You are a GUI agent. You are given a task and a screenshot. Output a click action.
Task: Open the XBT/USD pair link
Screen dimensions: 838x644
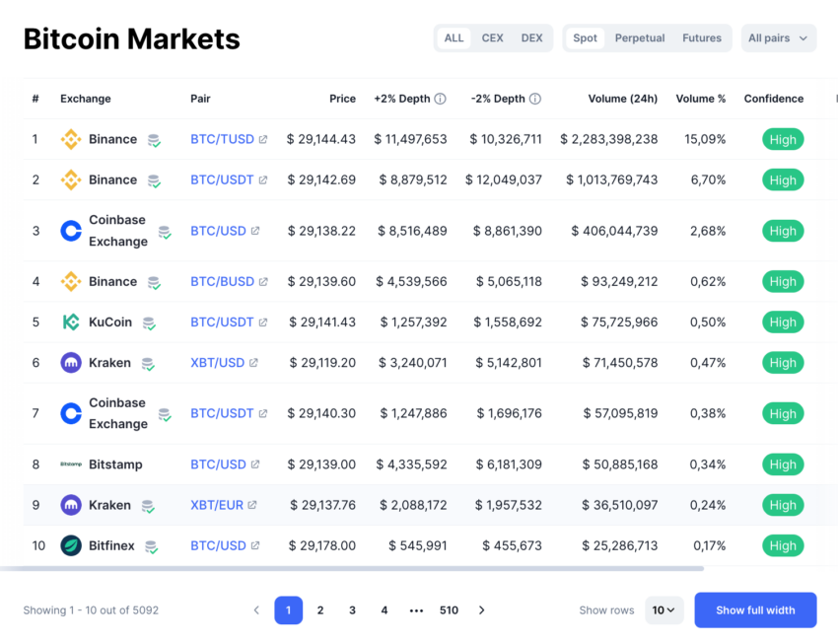(x=218, y=363)
